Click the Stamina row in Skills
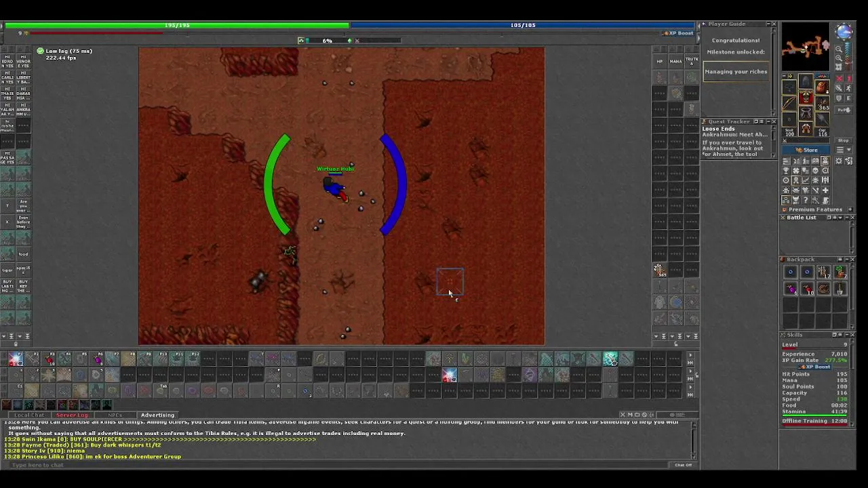Viewport: 868px width, 488px height. (814, 411)
